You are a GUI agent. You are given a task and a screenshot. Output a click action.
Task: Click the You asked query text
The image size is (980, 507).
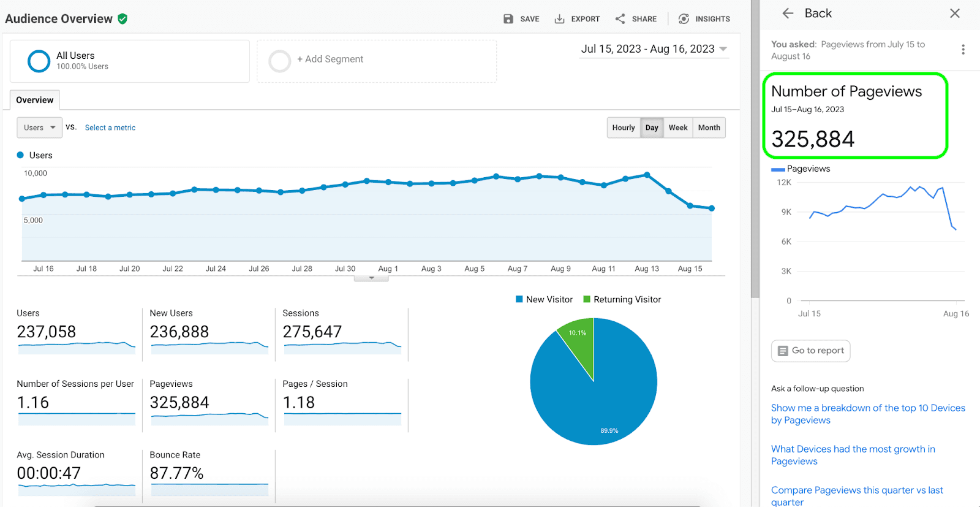(848, 50)
